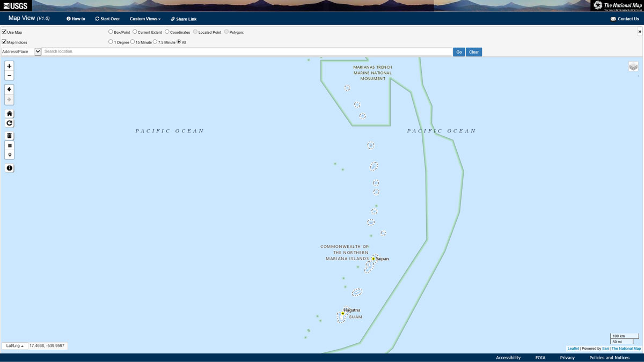Zoom in on the map
The height and width of the screenshot is (362, 644).
tap(9, 66)
